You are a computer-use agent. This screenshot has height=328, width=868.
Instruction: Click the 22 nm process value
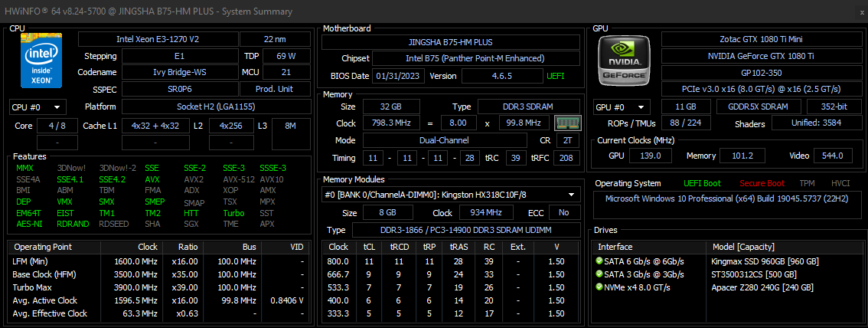pos(275,39)
